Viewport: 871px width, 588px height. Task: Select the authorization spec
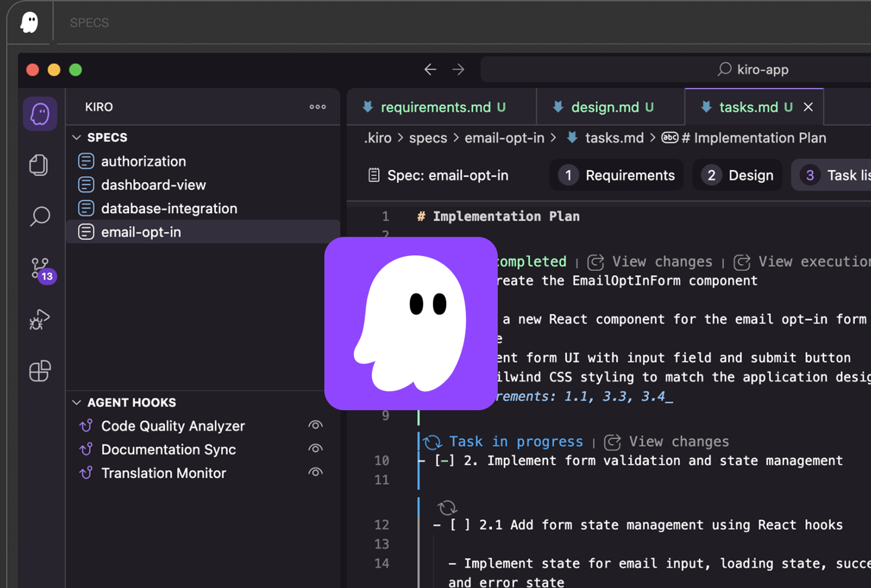coord(203,161)
